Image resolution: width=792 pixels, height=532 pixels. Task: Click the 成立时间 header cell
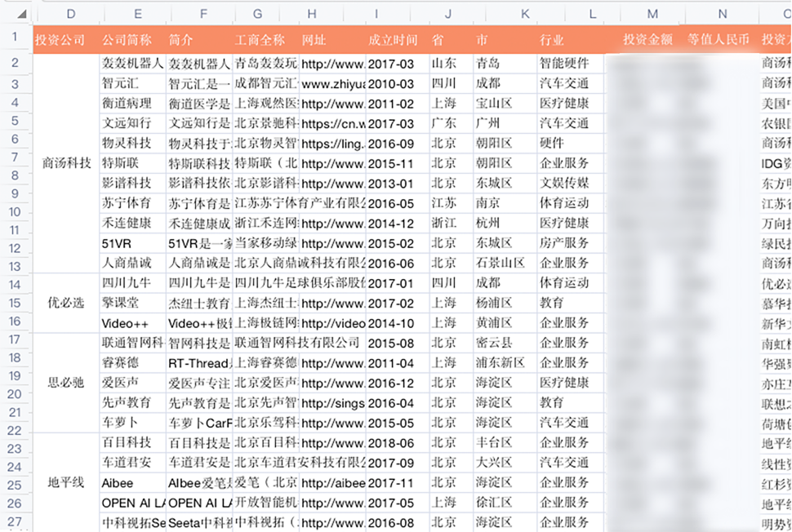pyautogui.click(x=398, y=39)
